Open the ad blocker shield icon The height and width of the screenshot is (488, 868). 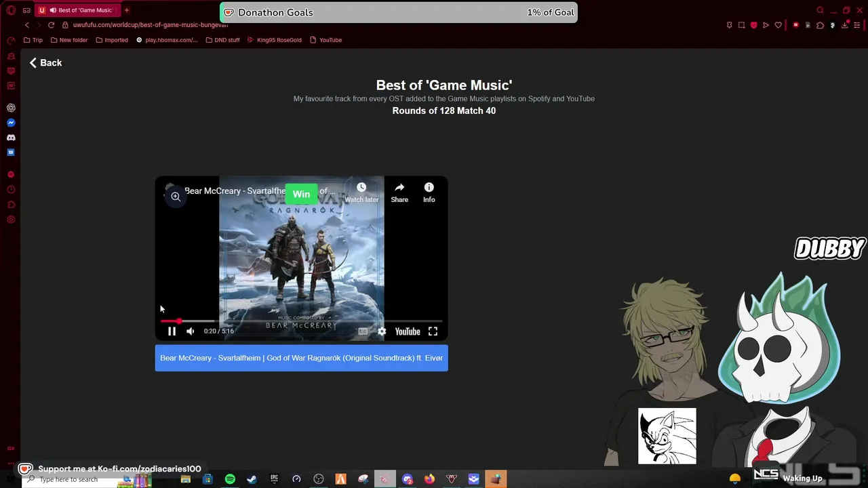click(753, 25)
